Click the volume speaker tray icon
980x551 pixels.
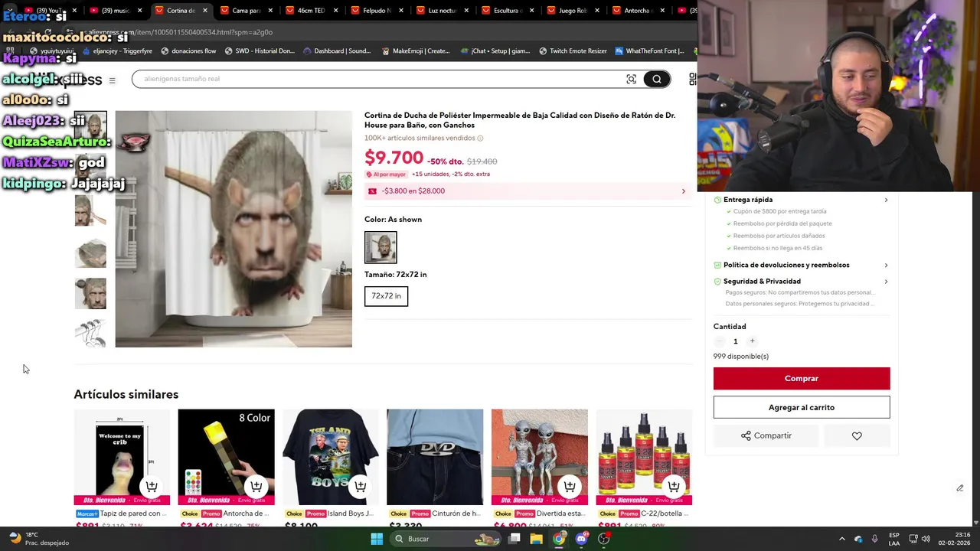925,539
